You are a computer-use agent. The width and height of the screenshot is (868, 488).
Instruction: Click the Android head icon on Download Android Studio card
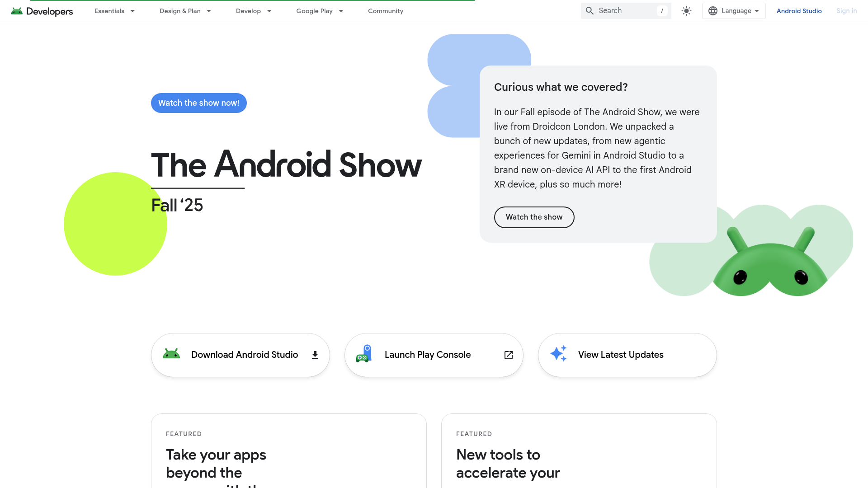(171, 355)
